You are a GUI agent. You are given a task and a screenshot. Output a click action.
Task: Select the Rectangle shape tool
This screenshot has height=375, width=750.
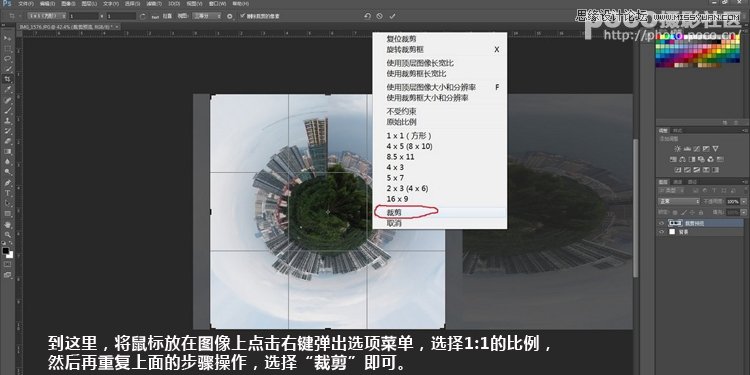(x=8, y=214)
